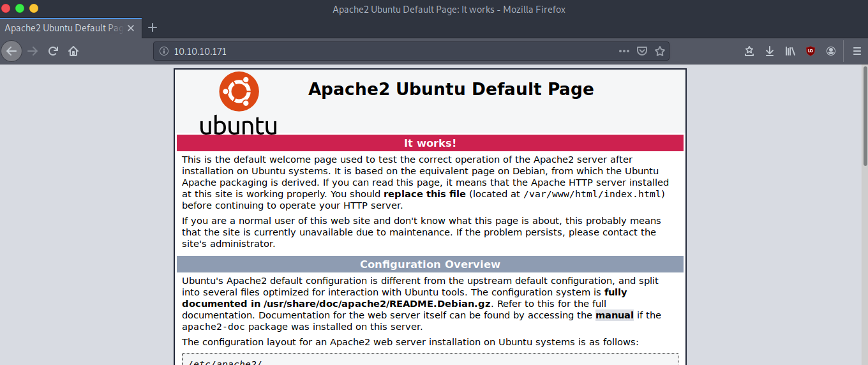Open a new tab with plus button

point(152,27)
